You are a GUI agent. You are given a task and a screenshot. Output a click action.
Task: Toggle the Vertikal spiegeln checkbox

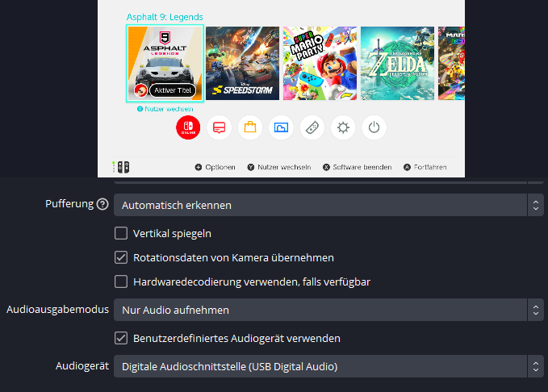coord(121,233)
